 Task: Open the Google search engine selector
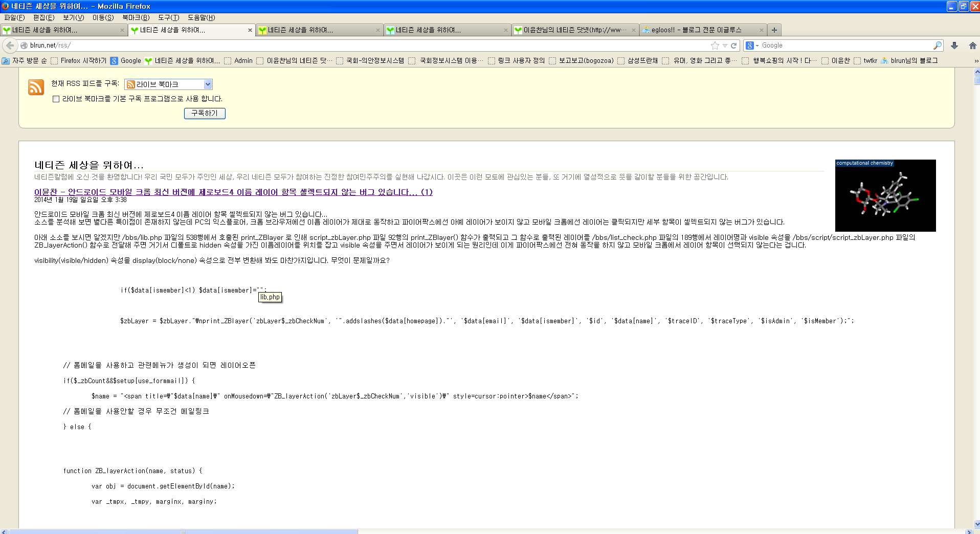[752, 46]
